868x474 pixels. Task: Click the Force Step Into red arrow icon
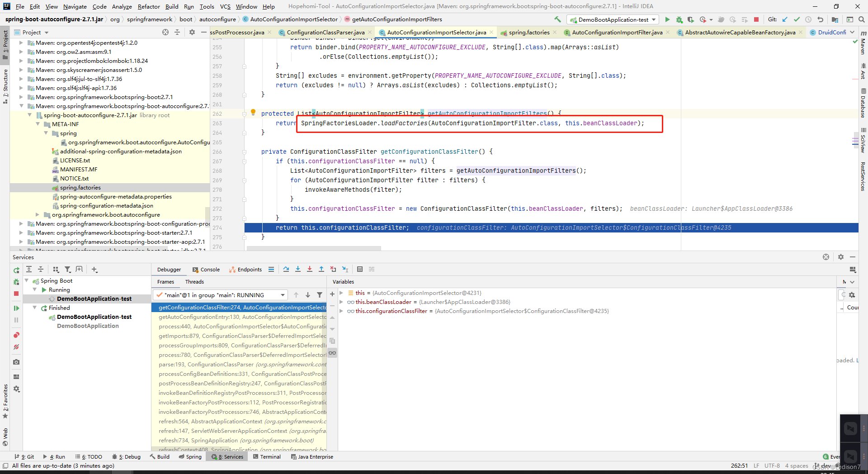coord(310,269)
